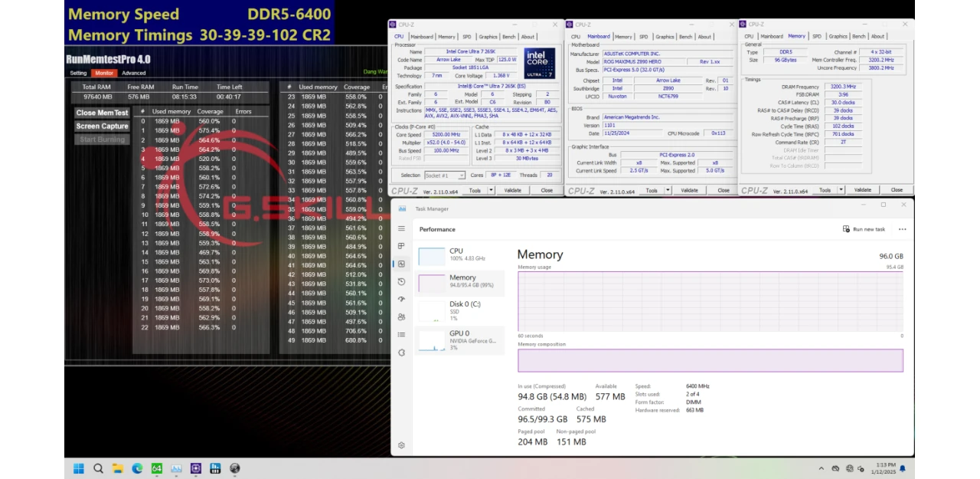This screenshot has width=980, height=479.
Task: Open the App history icon in Task Manager
Action: click(x=401, y=281)
